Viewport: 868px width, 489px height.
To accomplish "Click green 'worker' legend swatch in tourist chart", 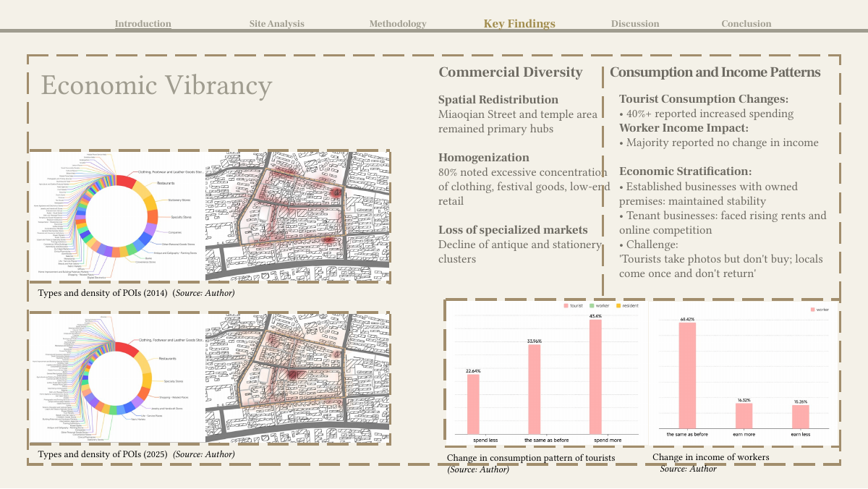I will pos(591,306).
